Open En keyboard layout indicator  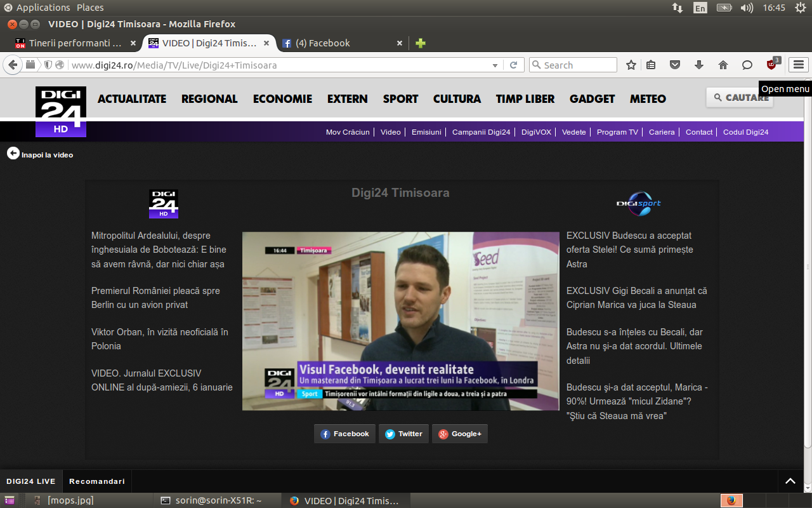click(700, 8)
